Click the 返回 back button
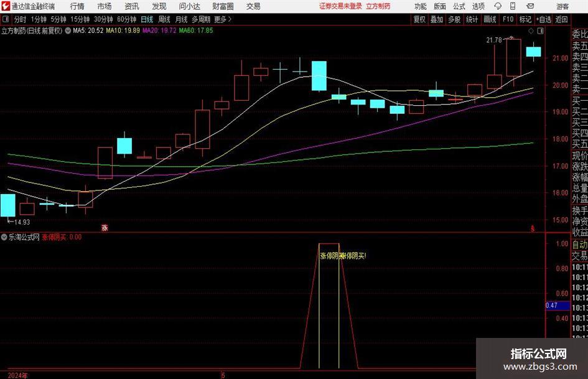The width and height of the screenshot is (588, 379). [x=561, y=19]
